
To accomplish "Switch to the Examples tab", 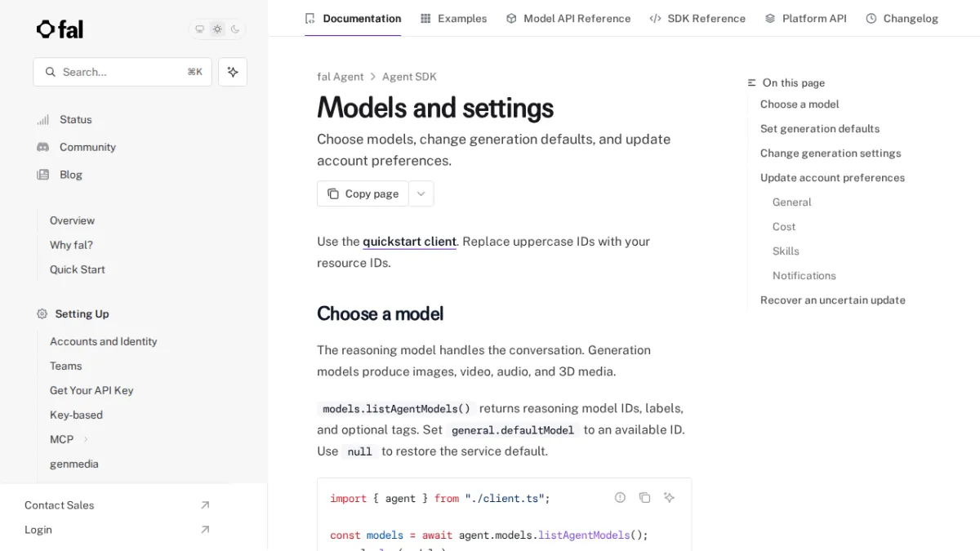I will (454, 18).
